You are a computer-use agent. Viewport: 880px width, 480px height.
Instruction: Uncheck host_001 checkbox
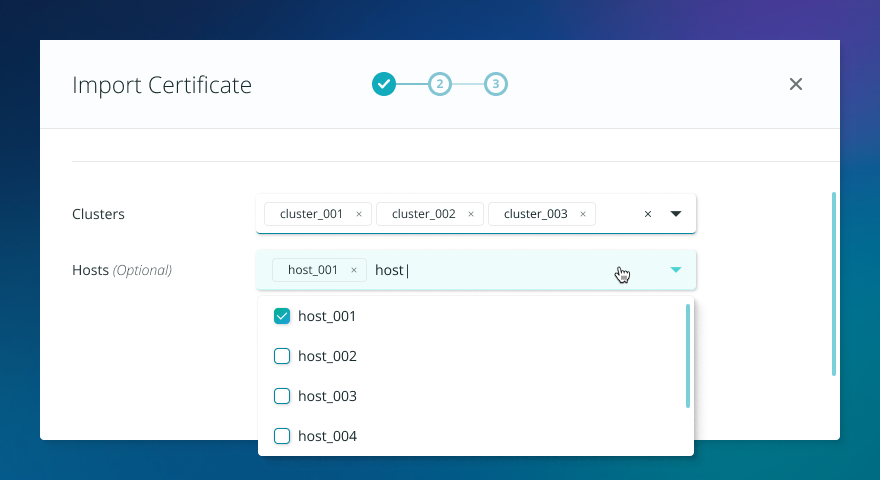coord(282,316)
